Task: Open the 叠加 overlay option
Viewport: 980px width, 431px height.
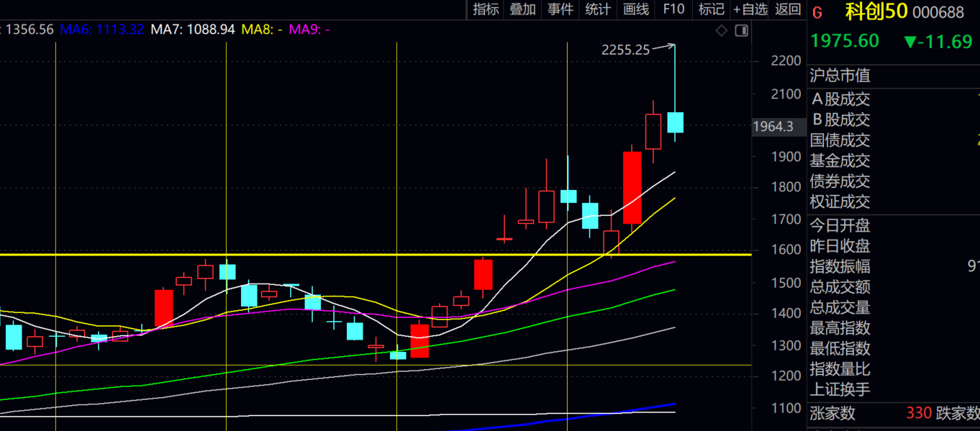Action: [523, 9]
